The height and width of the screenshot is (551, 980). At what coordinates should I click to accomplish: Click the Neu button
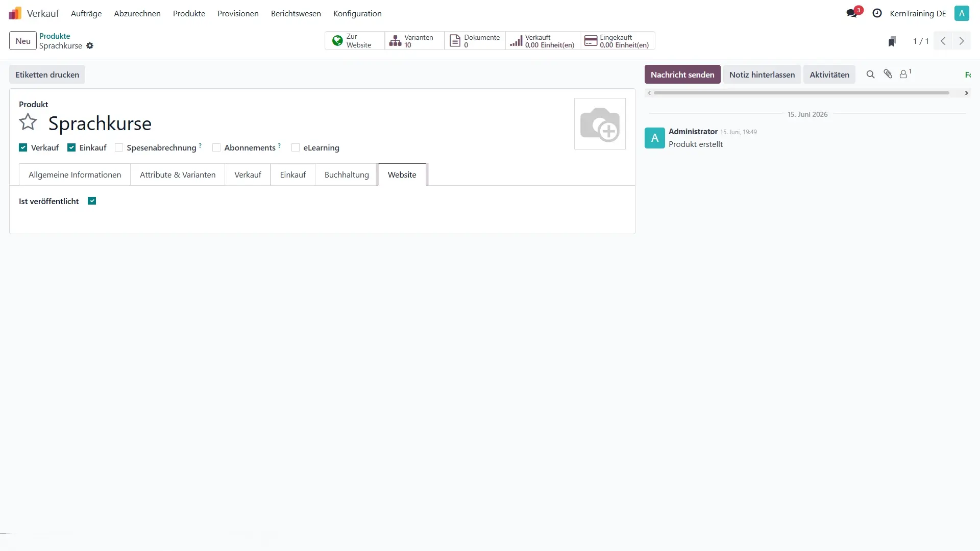tap(23, 41)
